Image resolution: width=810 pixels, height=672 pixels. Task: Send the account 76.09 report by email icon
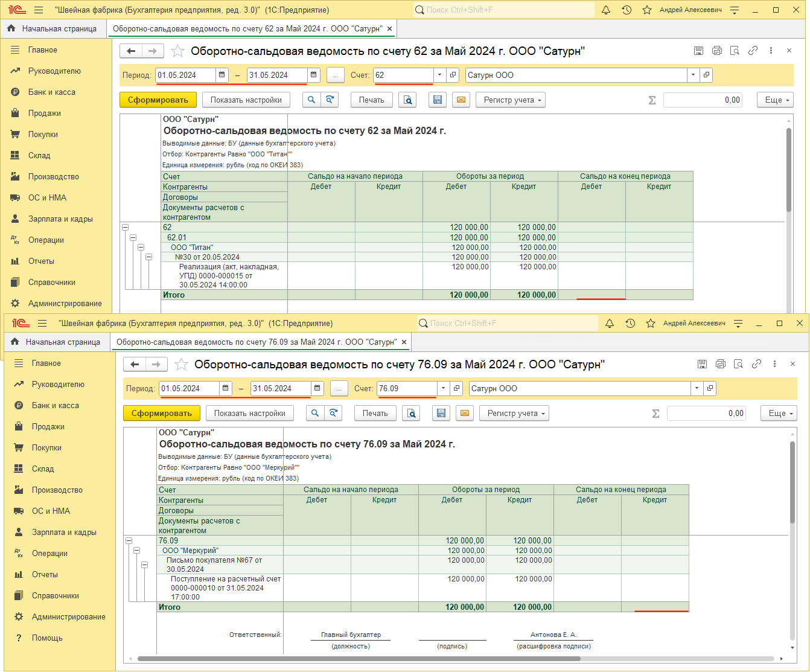coord(465,414)
